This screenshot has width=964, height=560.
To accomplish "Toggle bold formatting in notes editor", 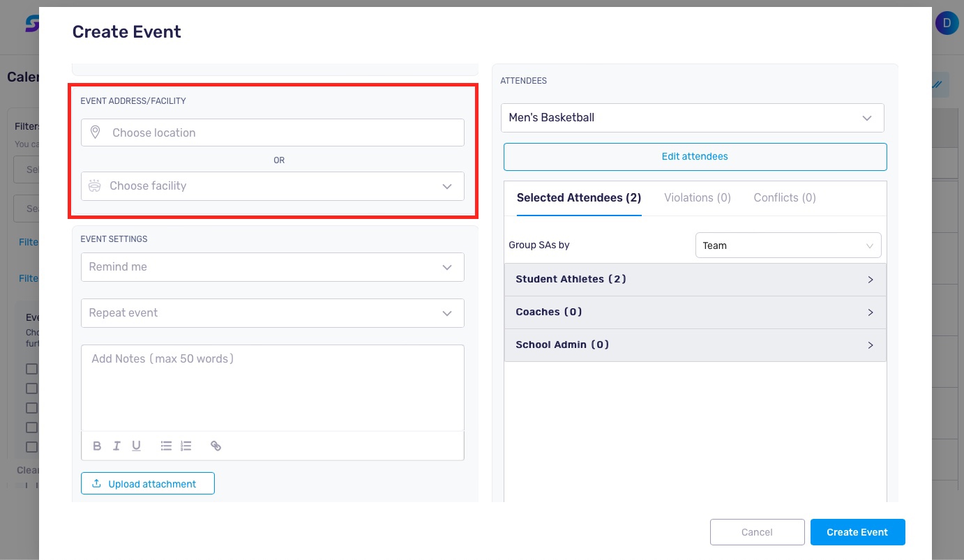I will [97, 446].
